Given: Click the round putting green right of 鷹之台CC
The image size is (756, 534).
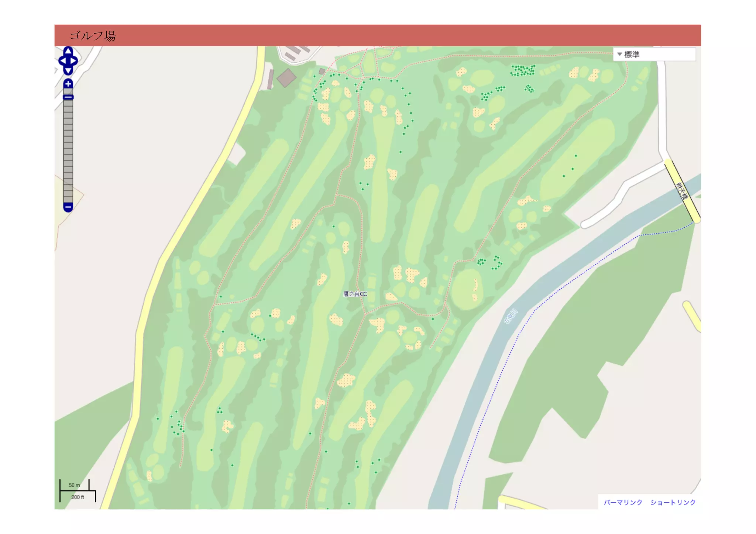Looking at the screenshot, I should [x=465, y=289].
